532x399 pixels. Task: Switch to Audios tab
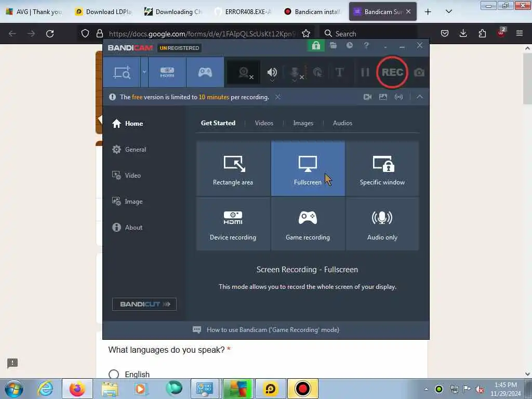(342, 123)
